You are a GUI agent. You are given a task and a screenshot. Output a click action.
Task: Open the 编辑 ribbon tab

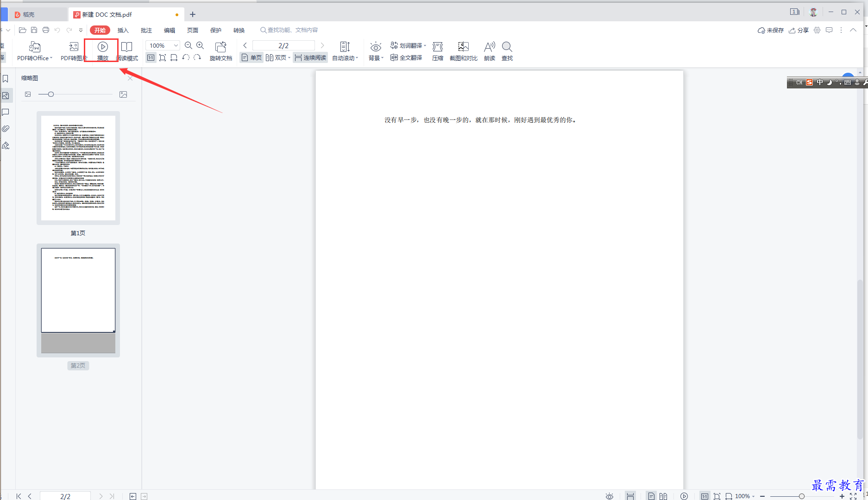(170, 30)
